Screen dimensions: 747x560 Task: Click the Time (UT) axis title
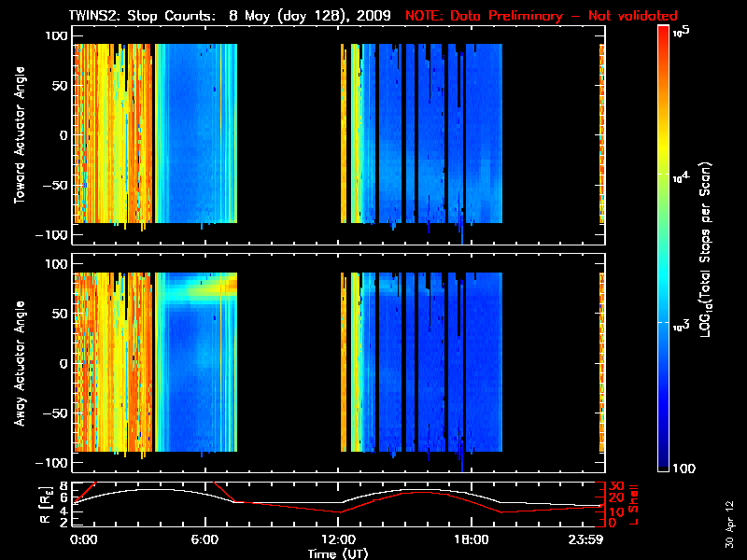[x=337, y=553]
